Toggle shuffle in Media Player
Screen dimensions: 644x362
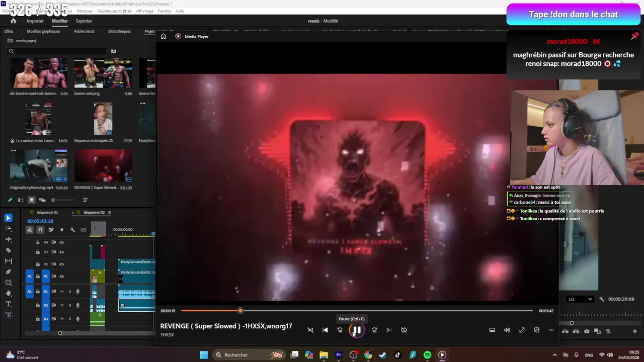(310, 330)
